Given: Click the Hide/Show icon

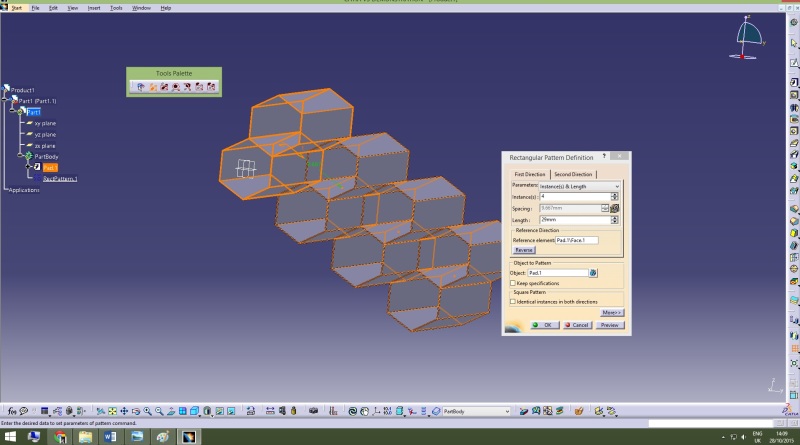Looking at the screenshot, I should point(219,411).
